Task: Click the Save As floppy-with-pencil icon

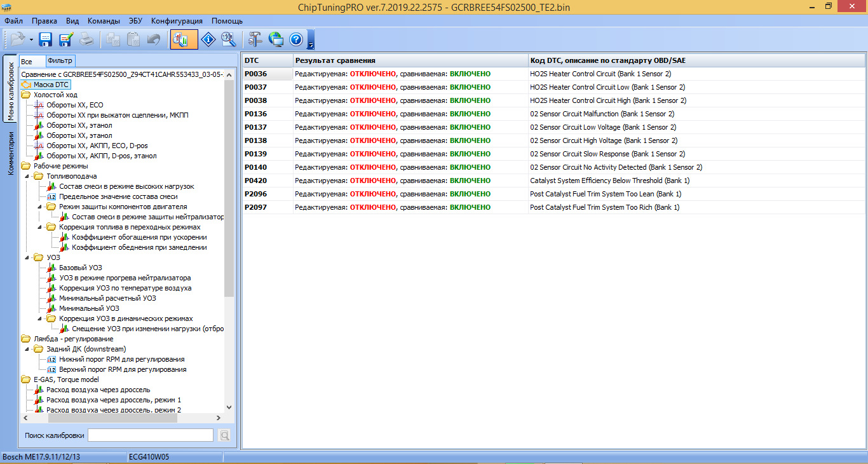Action: click(66, 39)
